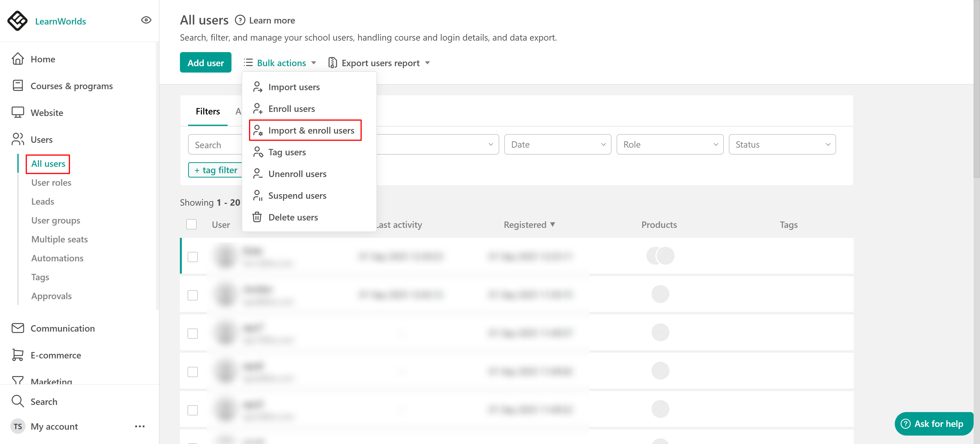Open My account three-dot options
This screenshot has width=980, height=444.
click(140, 426)
